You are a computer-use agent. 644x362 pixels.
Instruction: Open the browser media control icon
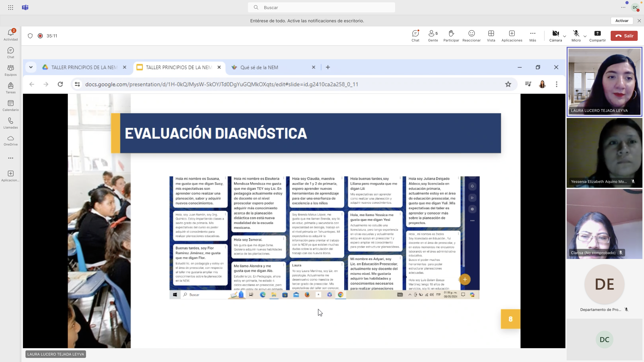pos(528,84)
